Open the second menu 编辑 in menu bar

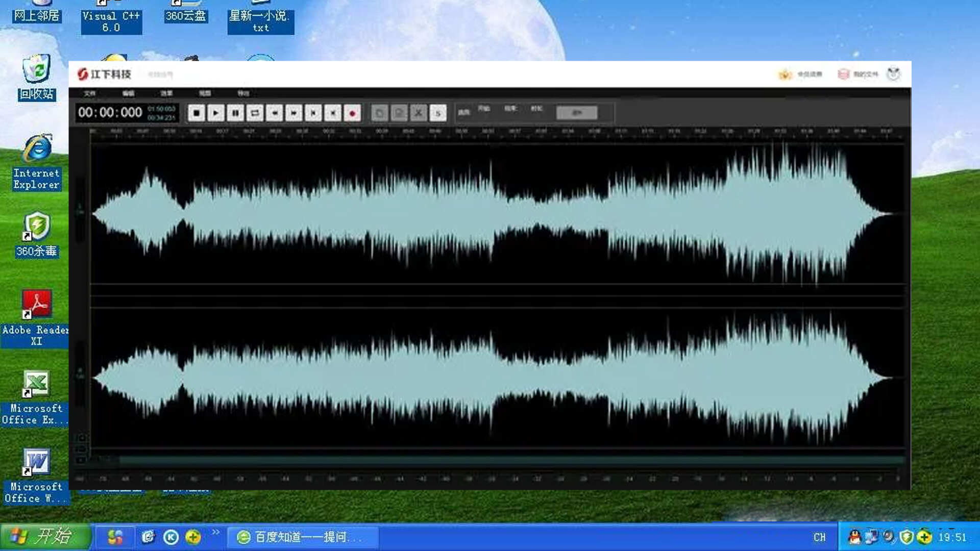tap(128, 93)
